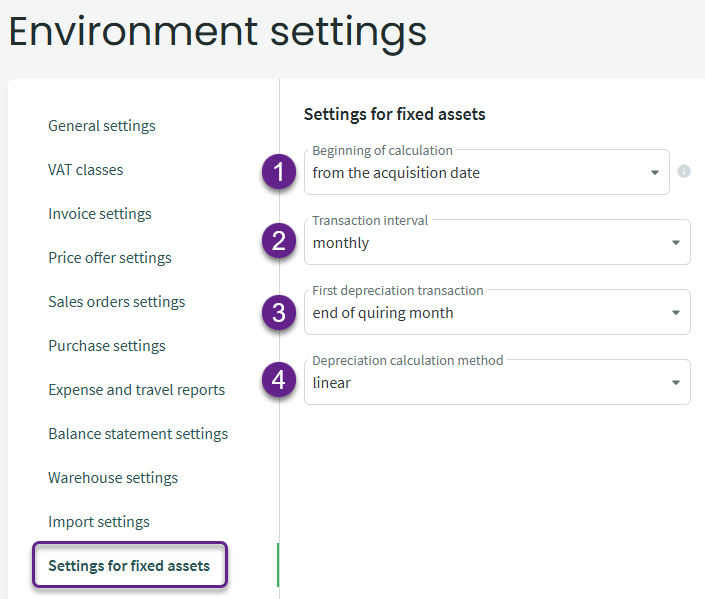Open Balance statement settings
This screenshot has height=599, width=705.
tap(138, 434)
